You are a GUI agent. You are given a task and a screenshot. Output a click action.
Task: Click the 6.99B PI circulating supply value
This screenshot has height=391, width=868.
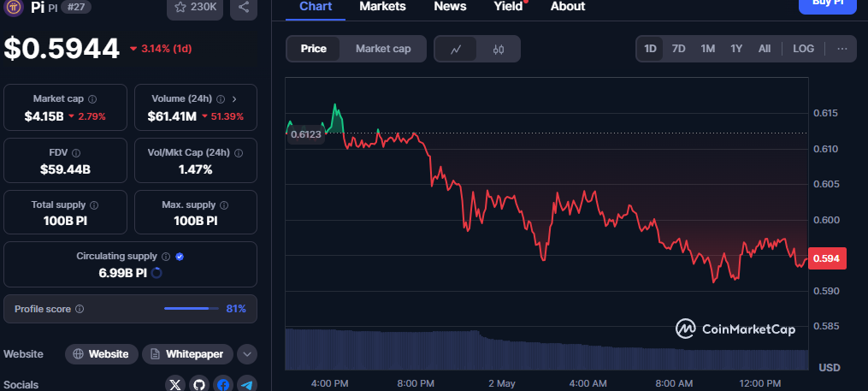[123, 273]
